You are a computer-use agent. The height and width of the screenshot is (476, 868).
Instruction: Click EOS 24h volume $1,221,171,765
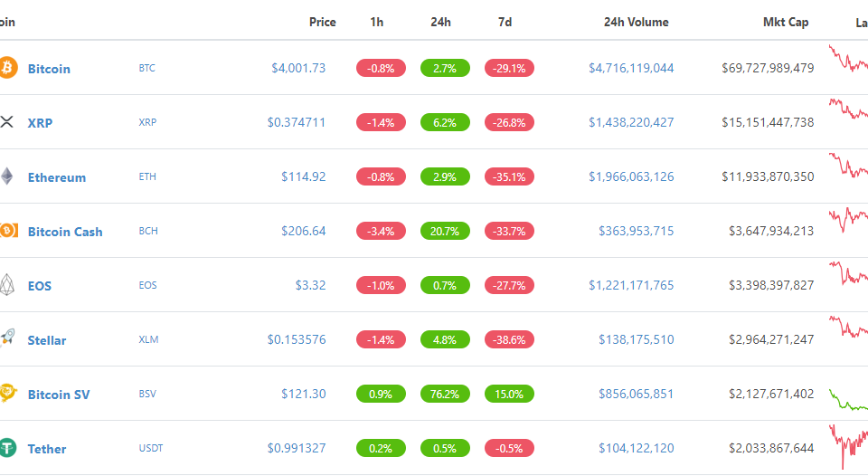631,285
